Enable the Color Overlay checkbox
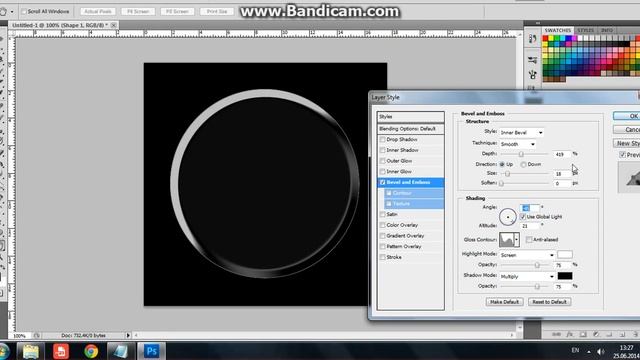Screen dimensions: 640x360 pyautogui.click(x=382, y=225)
